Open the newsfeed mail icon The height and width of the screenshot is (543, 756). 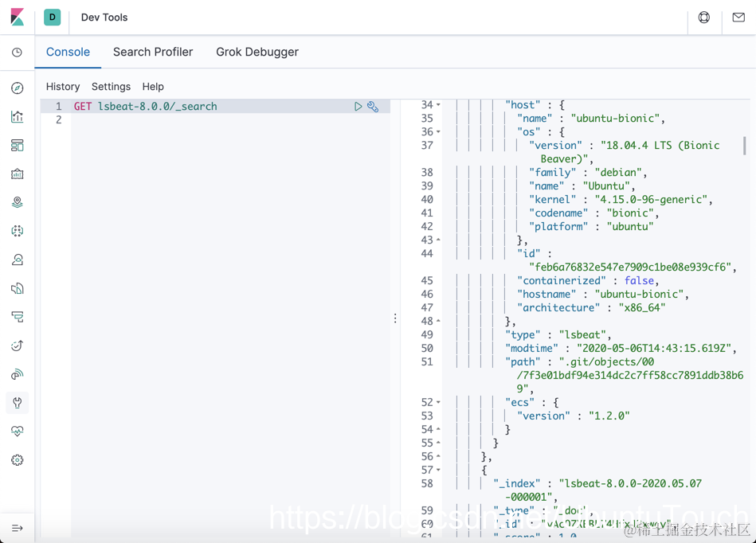(738, 18)
